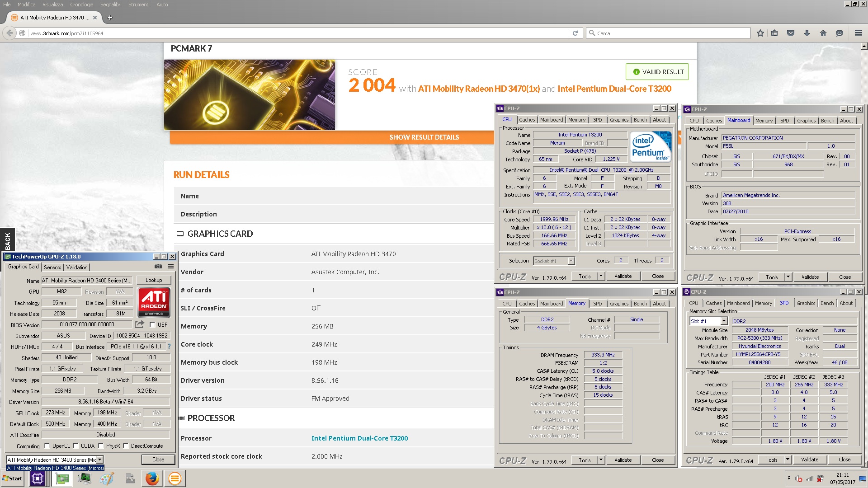
Task: Switch to Sensors tab in GPU-Z
Action: (52, 267)
